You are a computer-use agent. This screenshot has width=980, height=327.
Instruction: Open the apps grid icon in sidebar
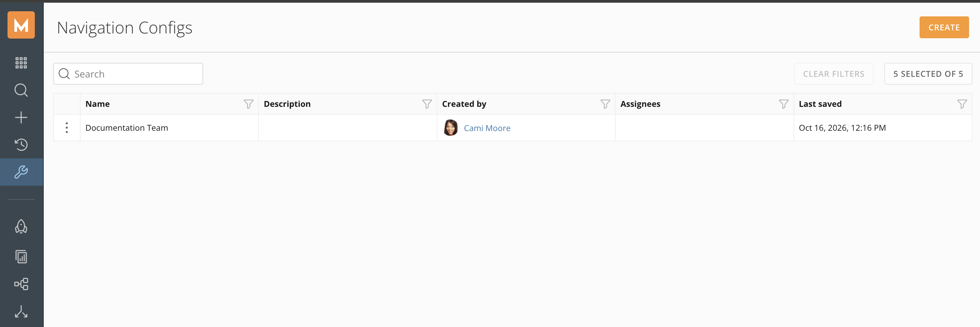point(21,63)
